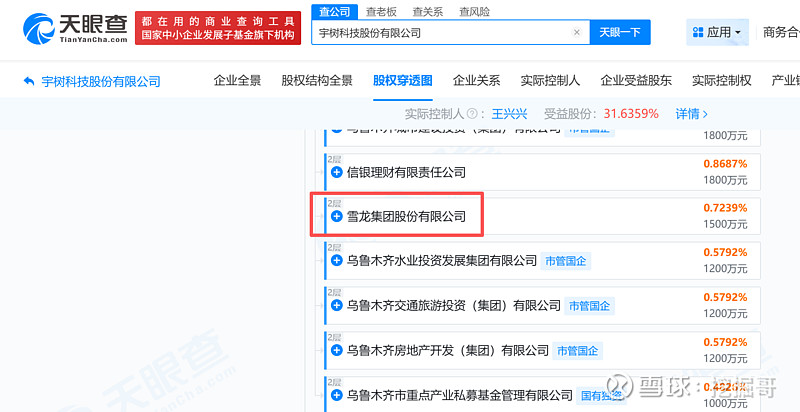Viewport: 800px width, 412px height.
Task: Select the 0.7239% share of 雪龙集团
Action: [725, 208]
